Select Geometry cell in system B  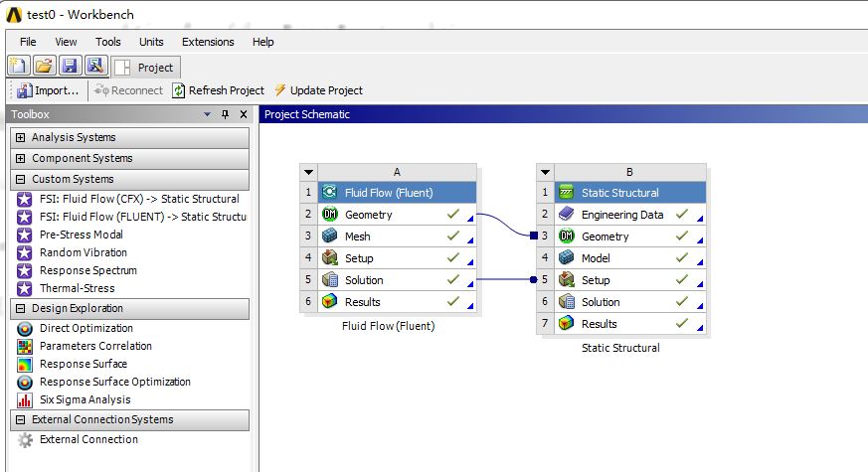point(630,236)
